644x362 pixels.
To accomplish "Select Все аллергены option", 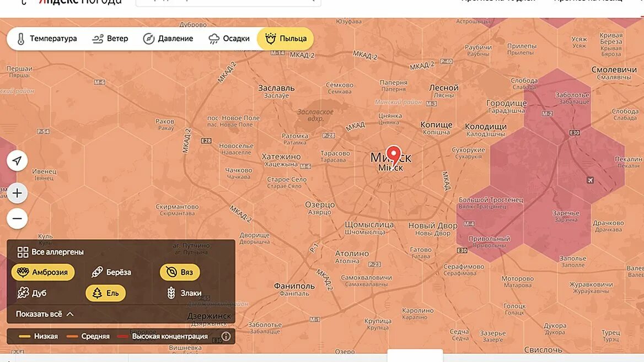I will click(51, 252).
